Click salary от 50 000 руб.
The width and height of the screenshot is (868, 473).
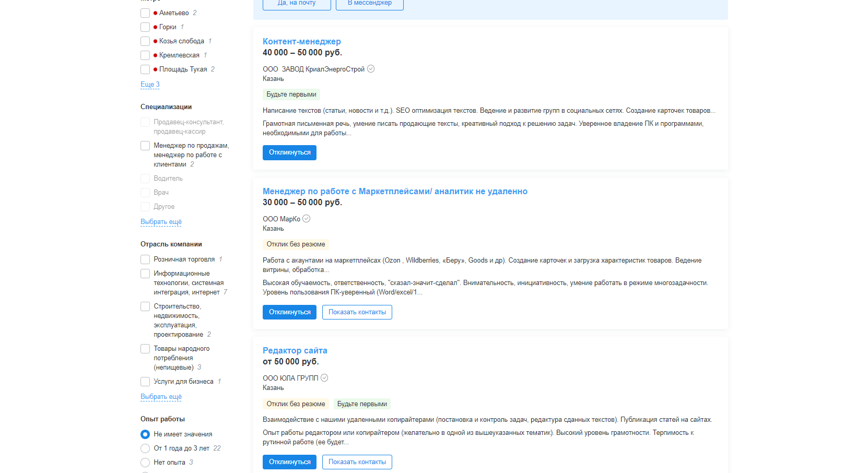pos(290,361)
